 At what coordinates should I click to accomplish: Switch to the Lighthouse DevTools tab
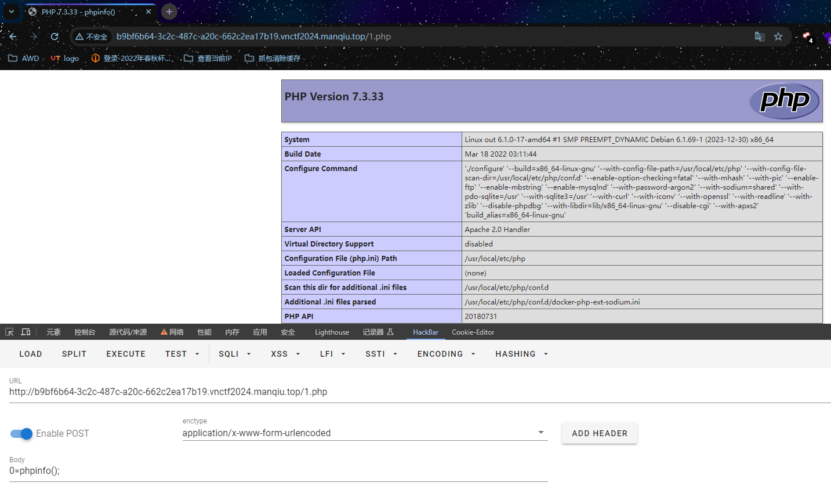click(x=332, y=332)
